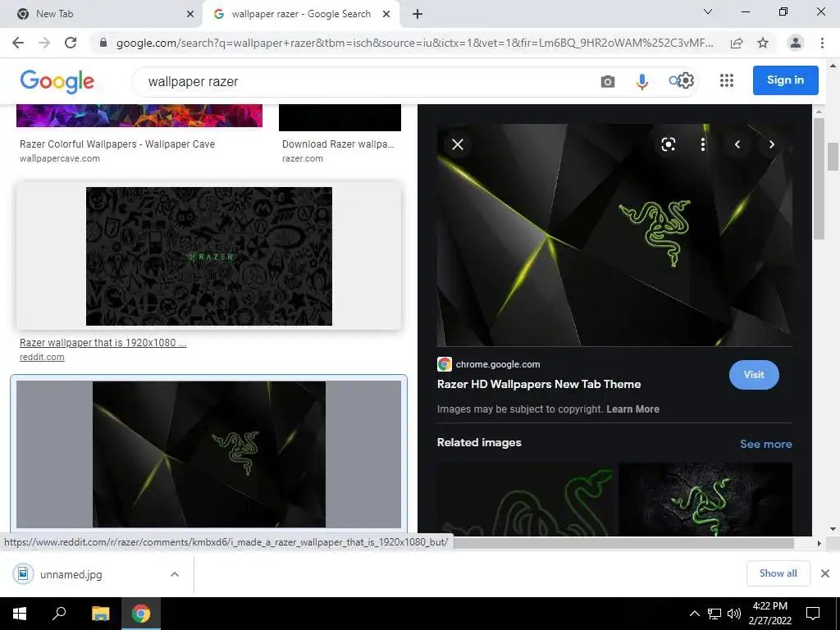Viewport: 840px width, 630px height.
Task: Open Razer Colorful Wallpapers result title
Action: tap(117, 144)
